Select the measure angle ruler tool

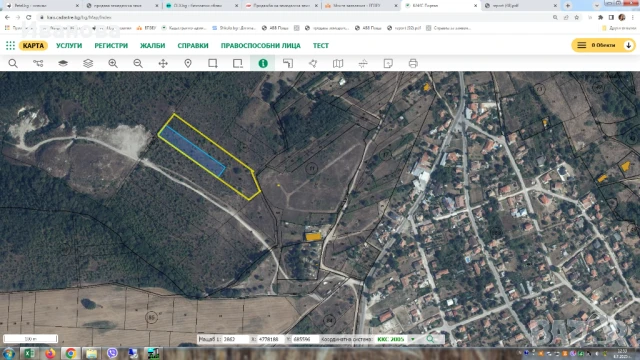coord(288,63)
